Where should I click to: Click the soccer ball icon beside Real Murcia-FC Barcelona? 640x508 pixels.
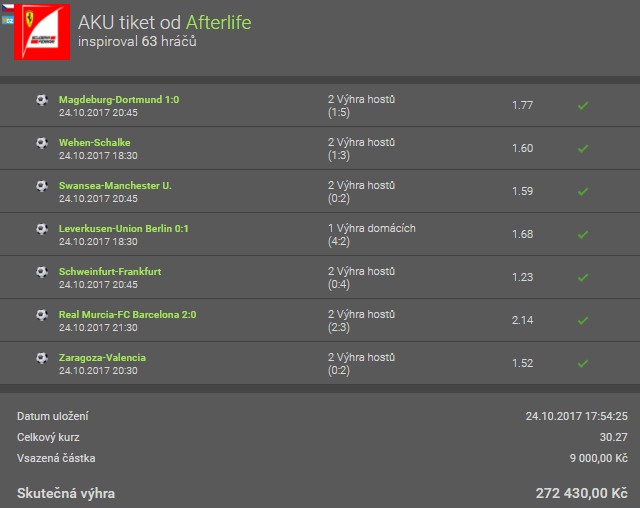pyautogui.click(x=41, y=315)
